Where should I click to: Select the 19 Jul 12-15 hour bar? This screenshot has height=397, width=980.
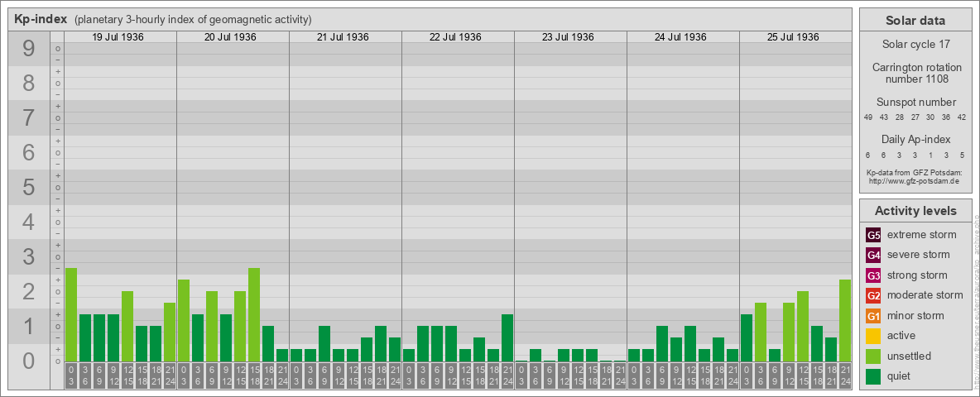point(127,326)
